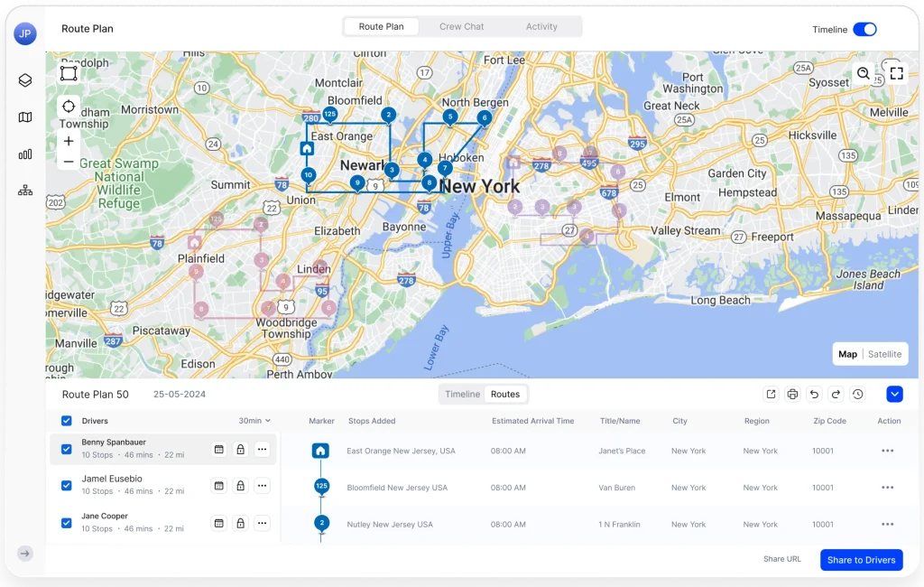Uncheck Benny Spanbauer's checkbox

(x=67, y=449)
